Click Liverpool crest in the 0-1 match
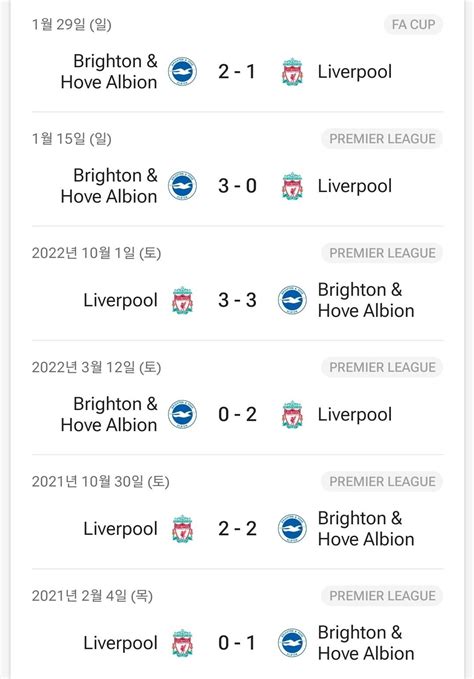Viewport: 474px width, 679px height. pos(182,643)
